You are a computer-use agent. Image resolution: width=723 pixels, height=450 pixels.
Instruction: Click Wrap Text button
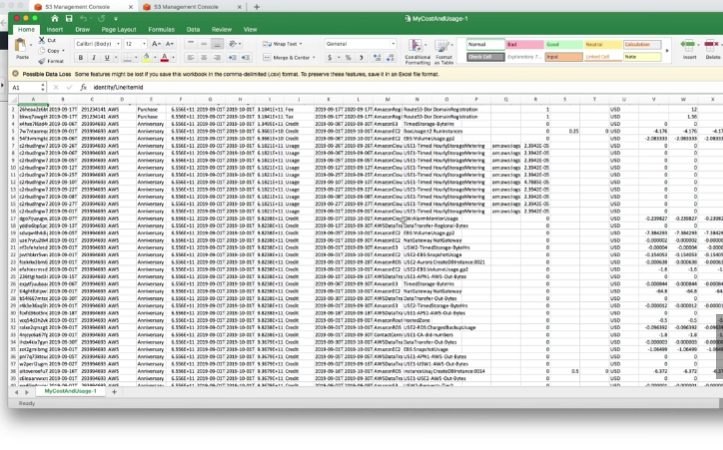[x=282, y=44]
